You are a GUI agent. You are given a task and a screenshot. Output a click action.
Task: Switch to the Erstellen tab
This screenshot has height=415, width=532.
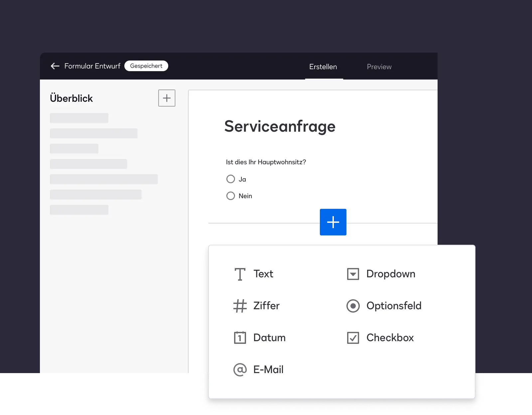pyautogui.click(x=323, y=67)
